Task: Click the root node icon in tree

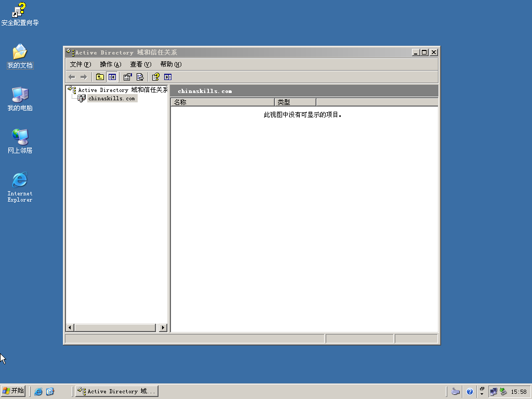Action: click(72, 89)
